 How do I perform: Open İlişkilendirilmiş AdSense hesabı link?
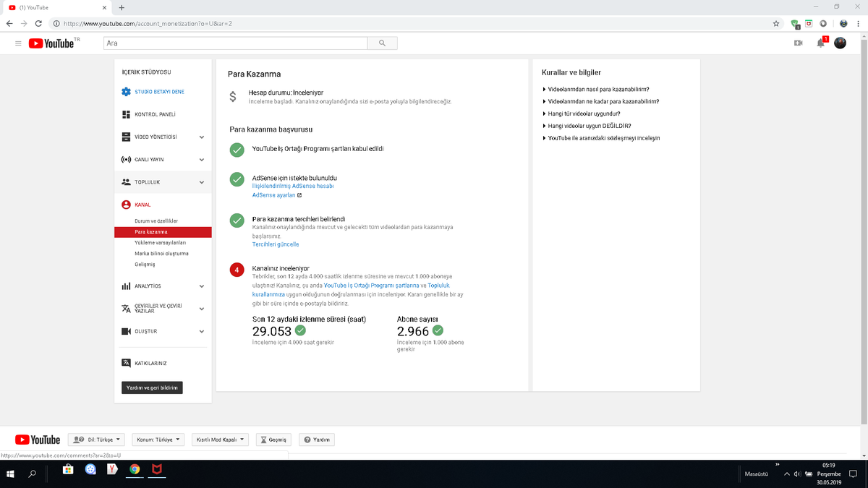point(293,186)
